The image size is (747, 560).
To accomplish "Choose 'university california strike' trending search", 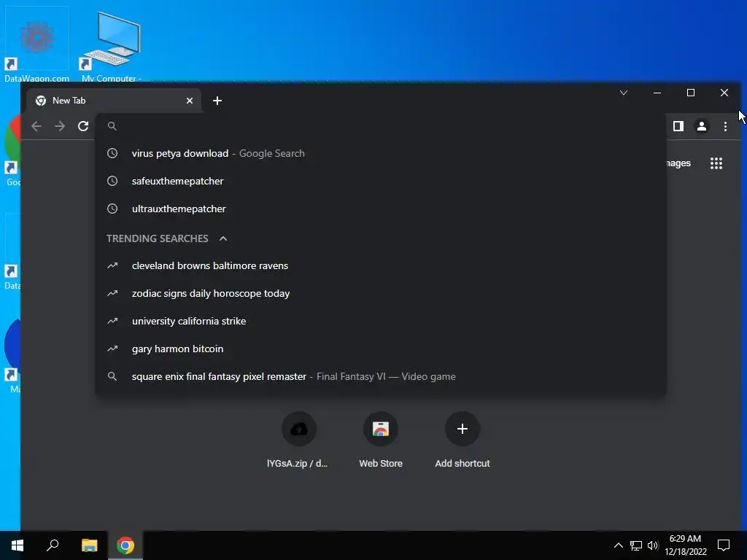I will tap(381, 321).
